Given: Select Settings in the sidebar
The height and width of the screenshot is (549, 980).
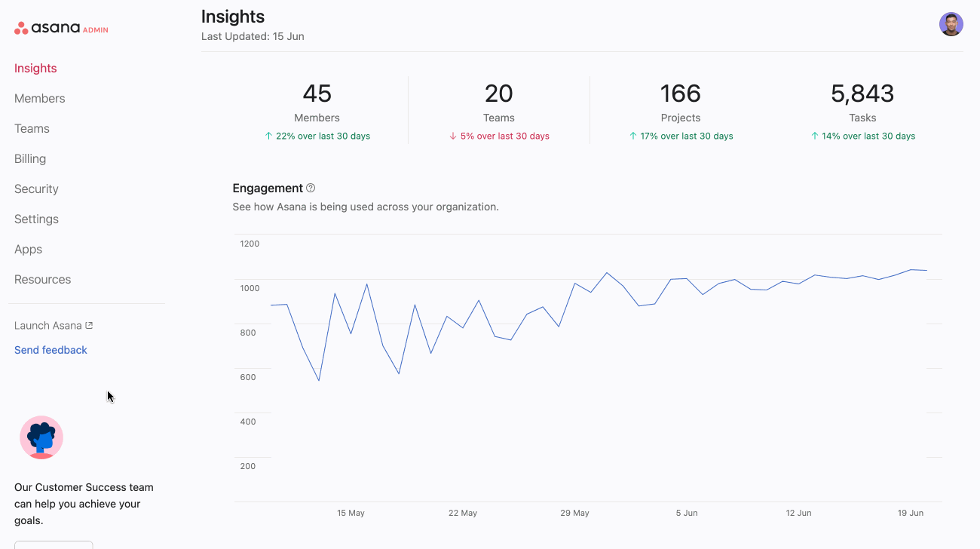Looking at the screenshot, I should pos(36,219).
